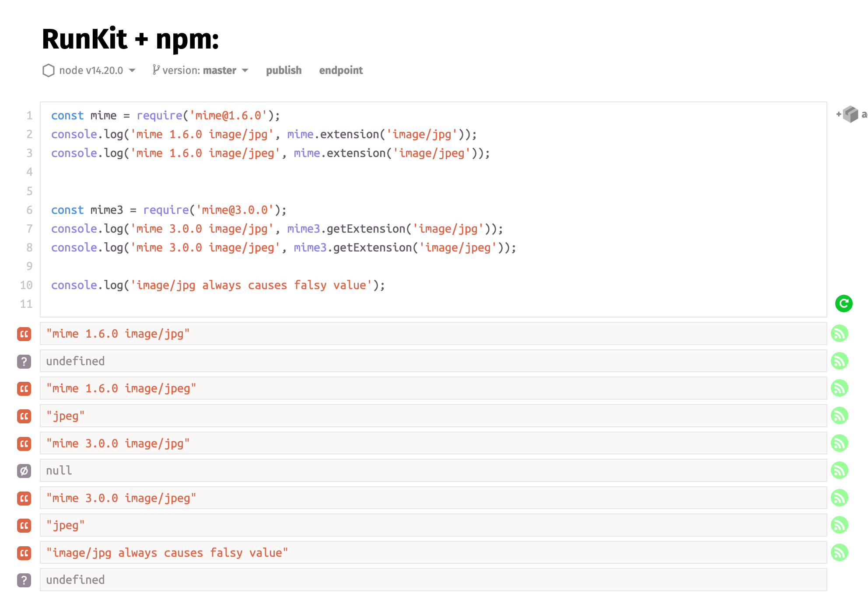Open the stream icon next to the null result
Image resolution: width=868 pixels, height=607 pixels.
(x=839, y=471)
